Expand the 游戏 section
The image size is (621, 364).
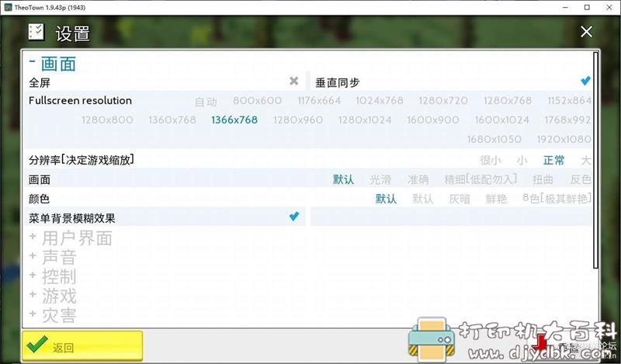coord(53,296)
